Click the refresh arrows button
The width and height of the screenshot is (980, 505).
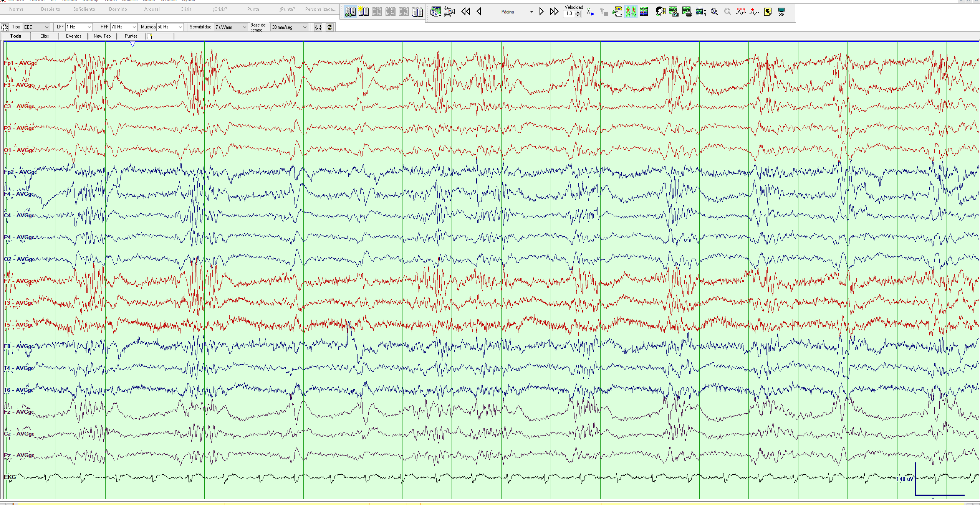point(329,27)
